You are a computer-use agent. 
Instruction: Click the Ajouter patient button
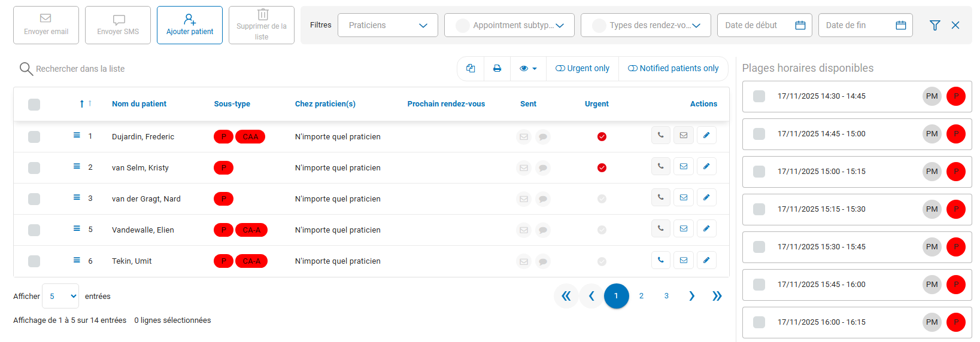point(190,25)
